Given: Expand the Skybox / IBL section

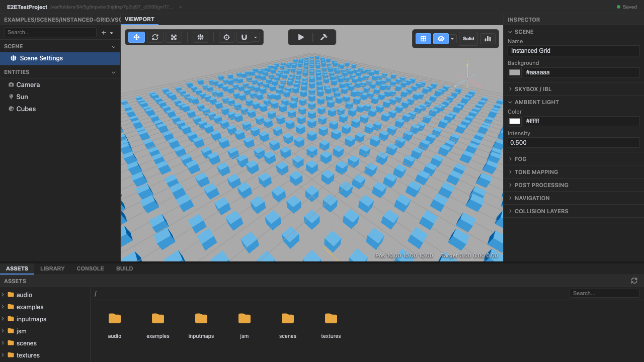Looking at the screenshot, I should (x=574, y=89).
